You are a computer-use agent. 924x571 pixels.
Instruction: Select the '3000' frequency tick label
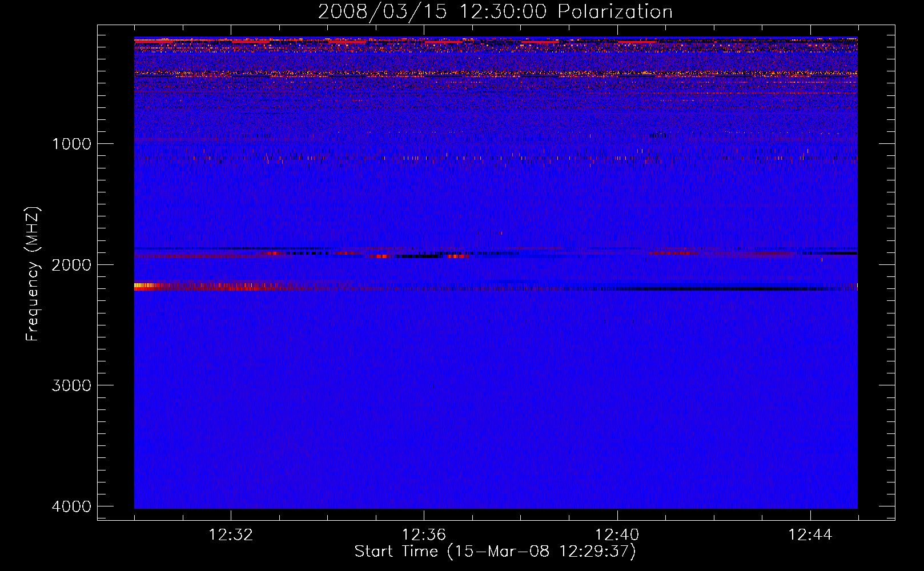(x=71, y=385)
